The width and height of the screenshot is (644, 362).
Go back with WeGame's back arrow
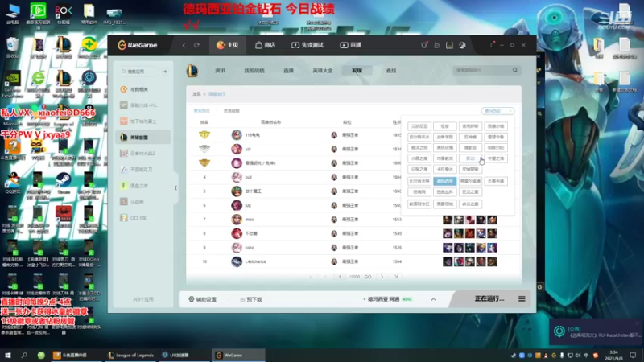coord(184,45)
